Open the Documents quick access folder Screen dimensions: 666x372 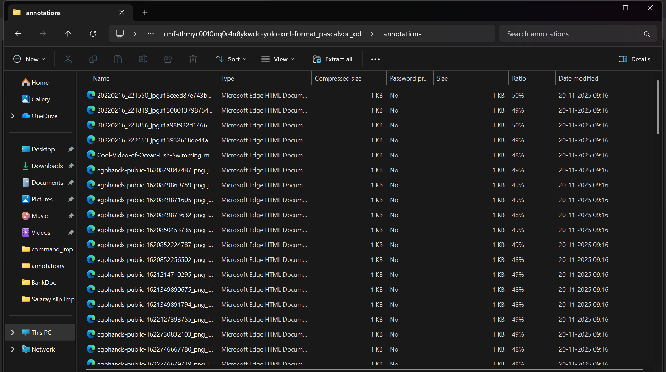(x=42, y=183)
